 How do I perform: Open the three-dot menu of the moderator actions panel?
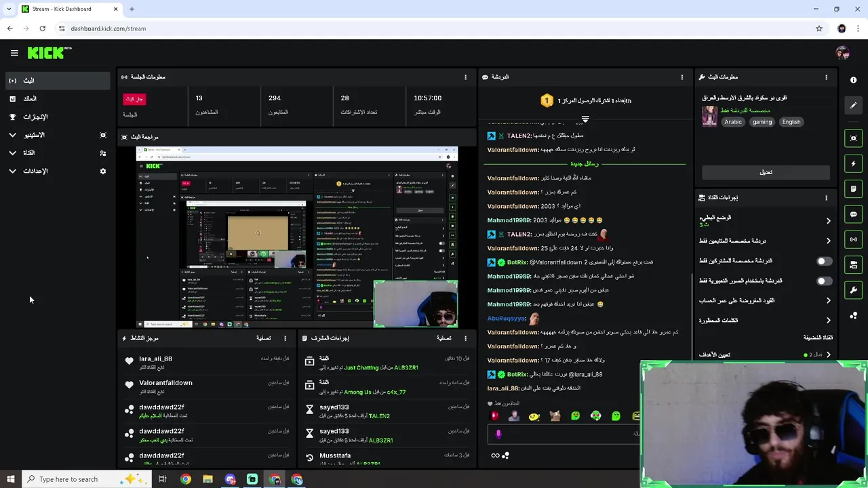click(x=465, y=338)
